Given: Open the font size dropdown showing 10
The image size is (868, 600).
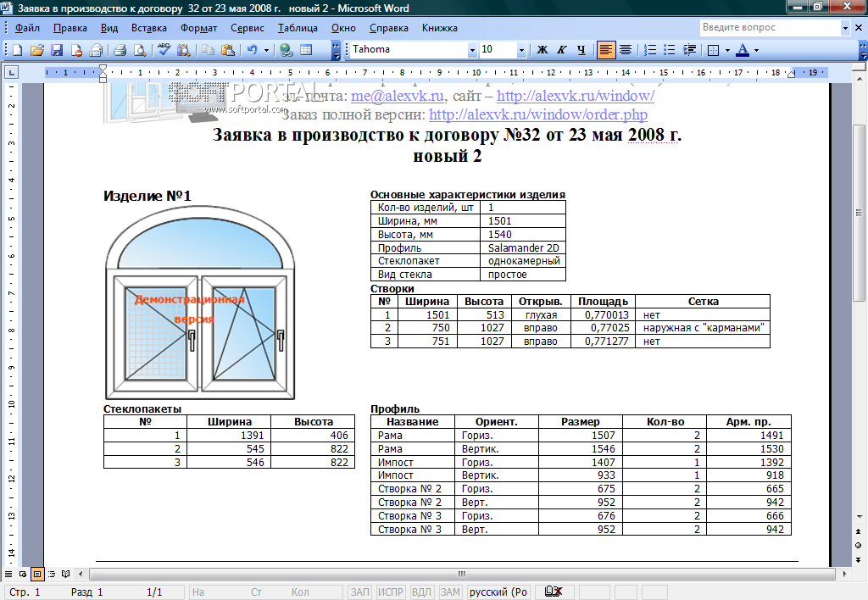Looking at the screenshot, I should tap(520, 50).
